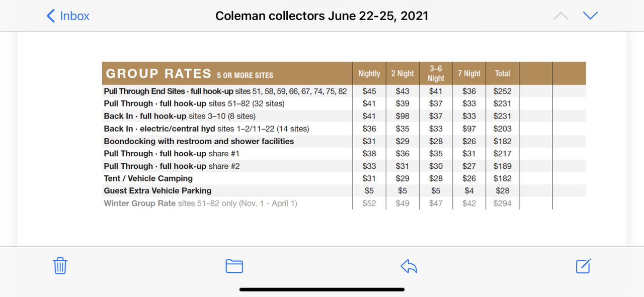Tap the Nightly column header
The height and width of the screenshot is (297, 644).
click(369, 73)
